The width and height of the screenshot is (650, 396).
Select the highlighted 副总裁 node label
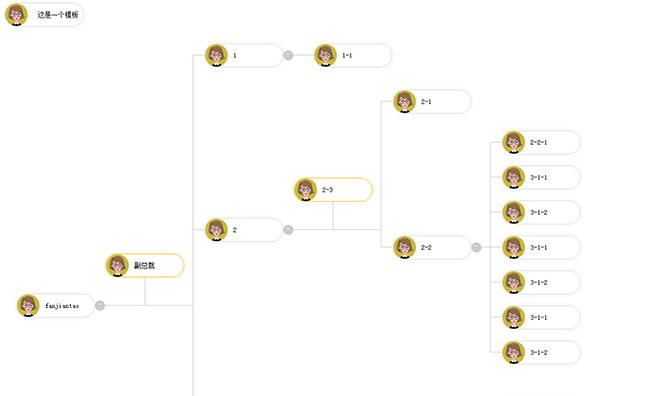tap(144, 265)
